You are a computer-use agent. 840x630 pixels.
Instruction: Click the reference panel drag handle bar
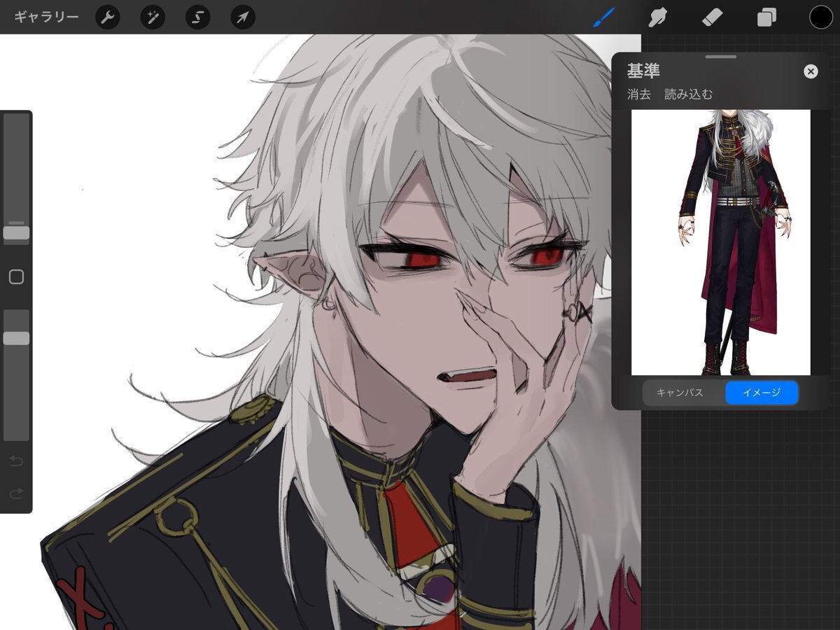coord(721,57)
